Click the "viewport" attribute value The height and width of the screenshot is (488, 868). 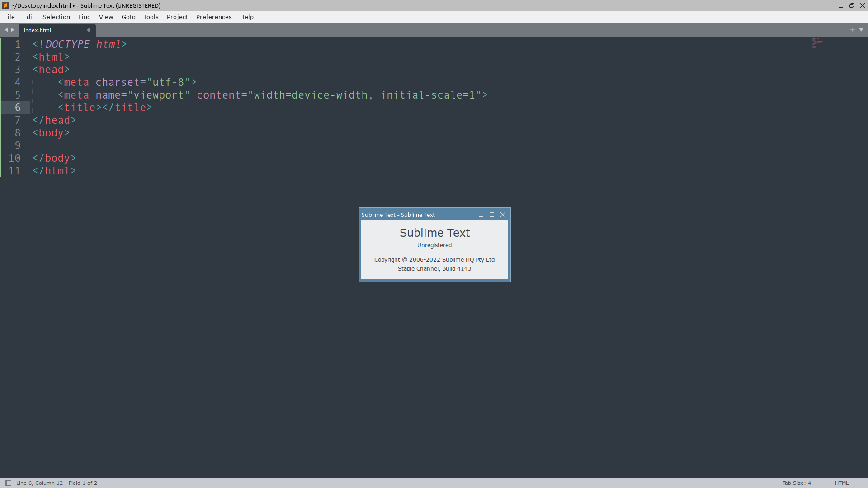pyautogui.click(x=159, y=95)
